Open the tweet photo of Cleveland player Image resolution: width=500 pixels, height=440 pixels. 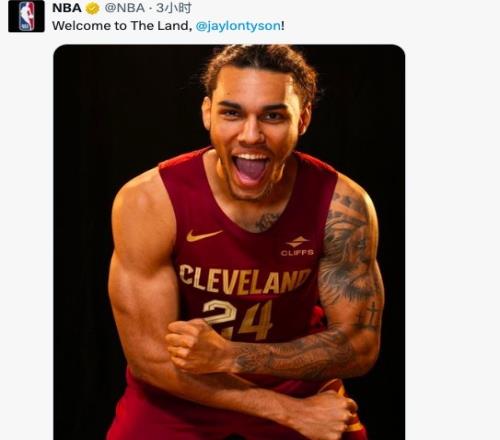[229, 242]
